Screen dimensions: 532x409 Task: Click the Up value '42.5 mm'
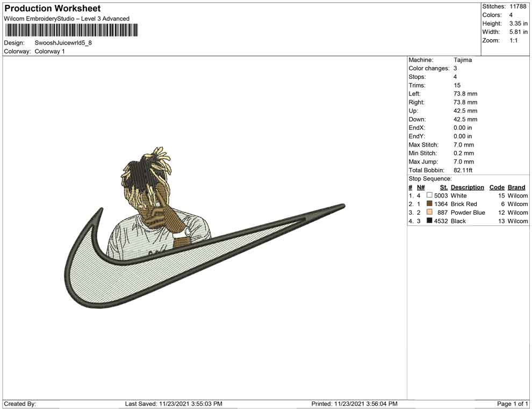point(465,111)
